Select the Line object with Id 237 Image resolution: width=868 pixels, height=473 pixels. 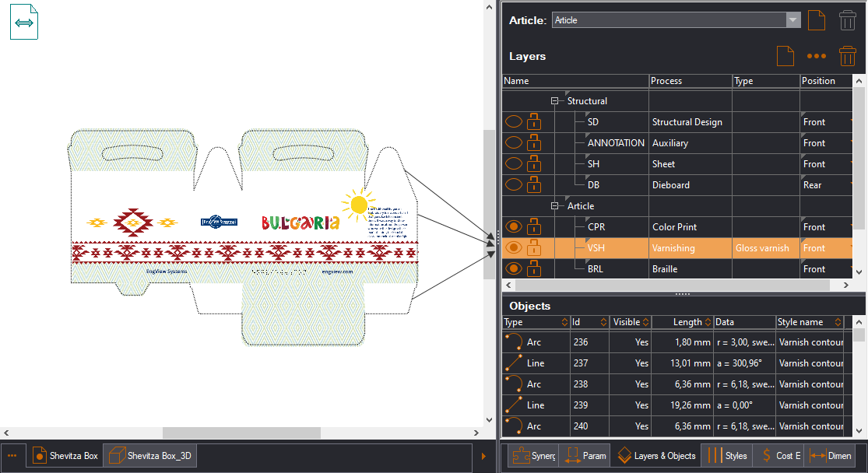tap(536, 363)
